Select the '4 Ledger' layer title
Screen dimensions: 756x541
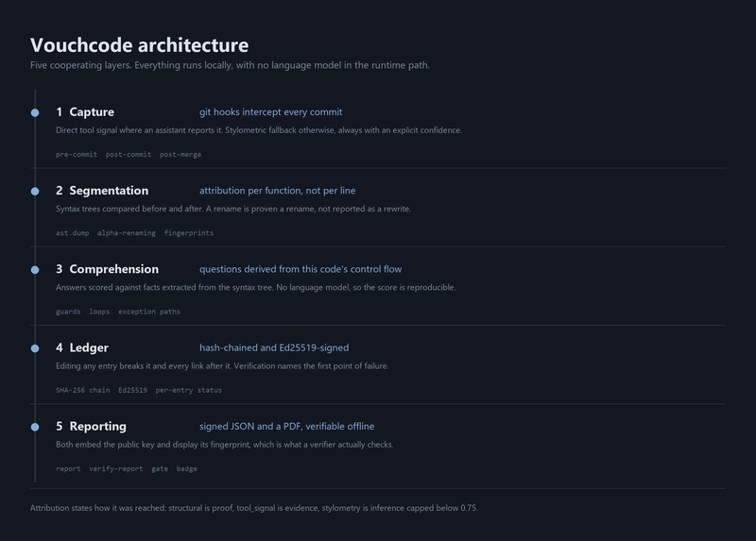click(82, 347)
